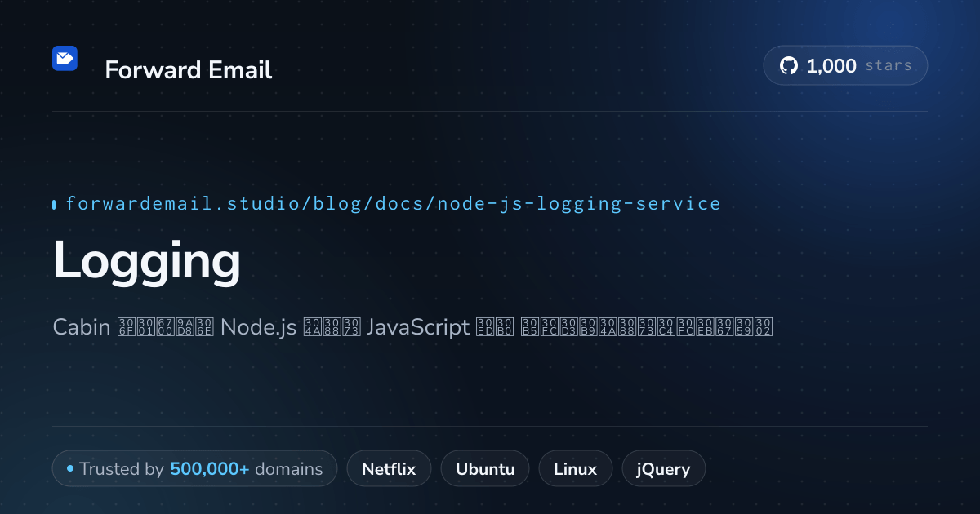The height and width of the screenshot is (514, 980).
Task: Click the 500,000+ highlighted number
Action: [x=210, y=469]
